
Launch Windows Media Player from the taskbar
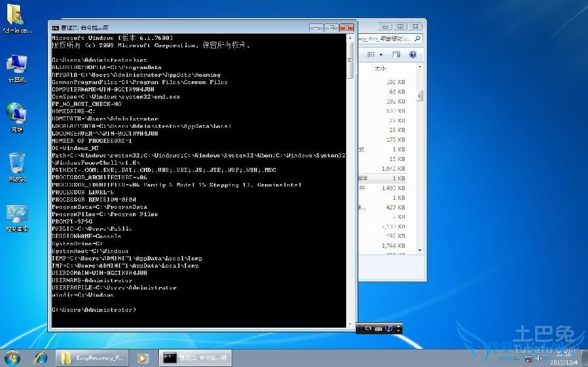[x=142, y=358]
